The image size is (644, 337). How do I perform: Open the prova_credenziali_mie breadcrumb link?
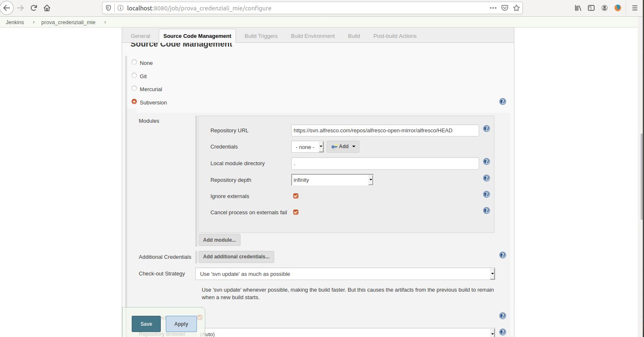click(x=68, y=22)
